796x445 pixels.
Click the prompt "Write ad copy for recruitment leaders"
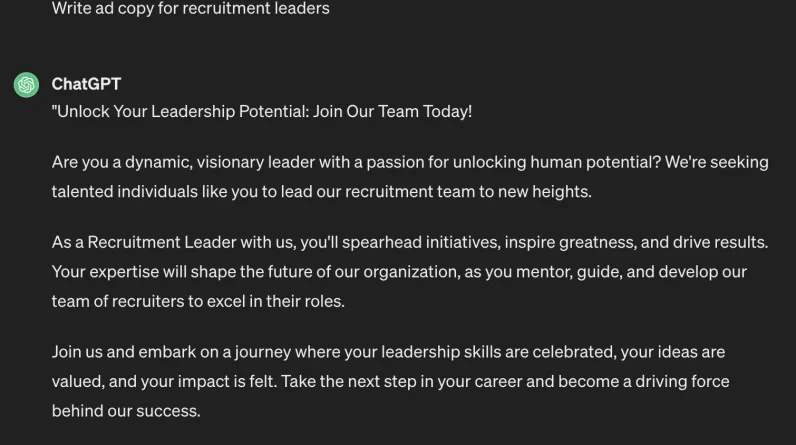(190, 9)
